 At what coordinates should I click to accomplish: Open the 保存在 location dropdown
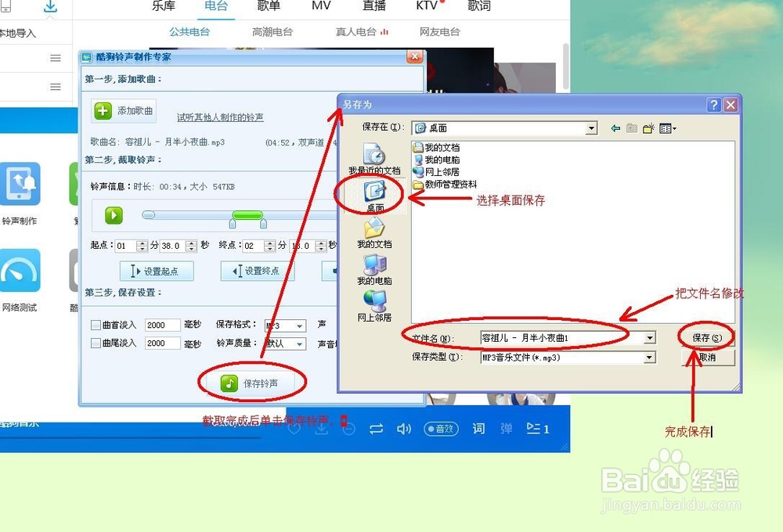click(591, 128)
